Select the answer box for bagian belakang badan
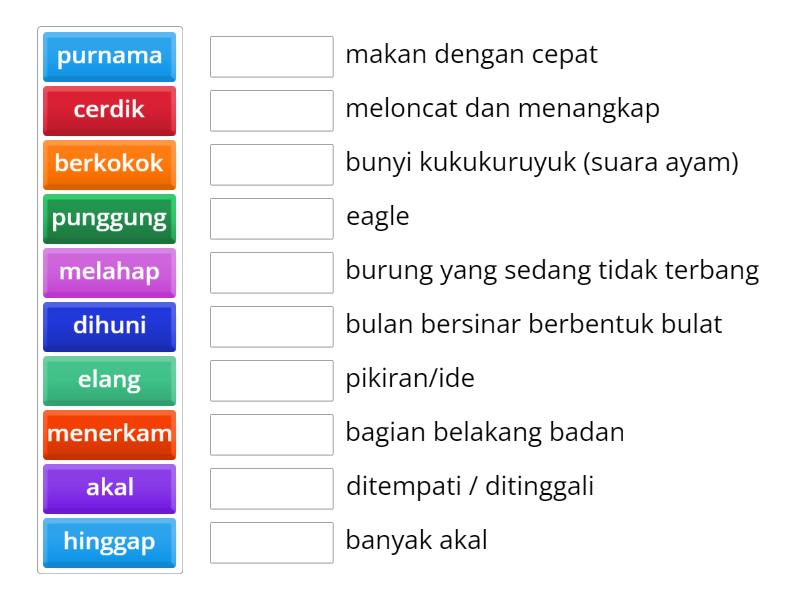Image resolution: width=800 pixels, height=600 pixels. 272,434
